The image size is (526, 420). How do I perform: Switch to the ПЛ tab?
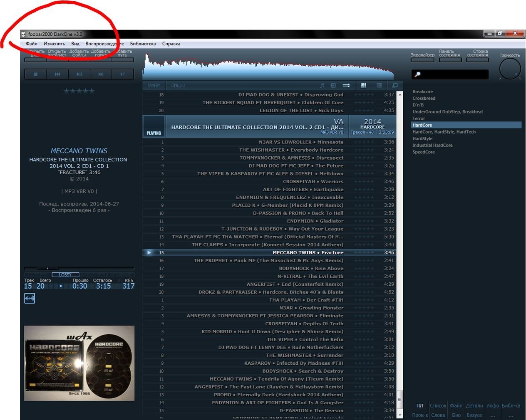coord(420,406)
